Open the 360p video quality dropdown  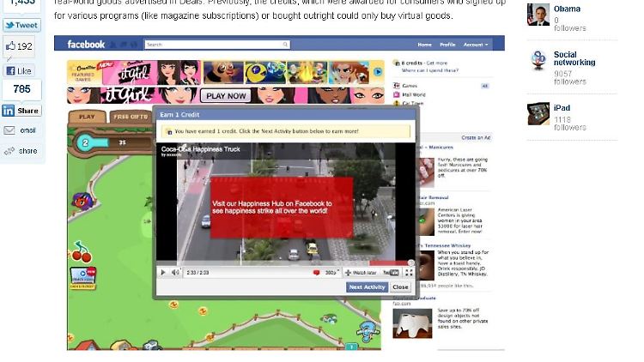330,273
